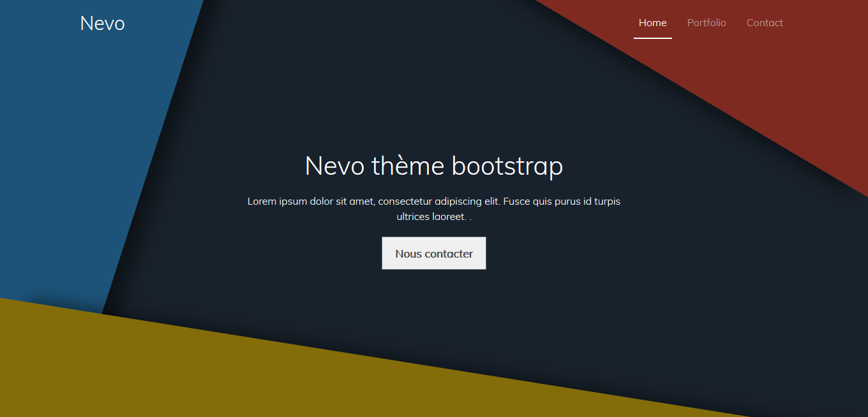Open the Home navigation tab
Image resolution: width=868 pixels, height=417 pixels.
(652, 23)
